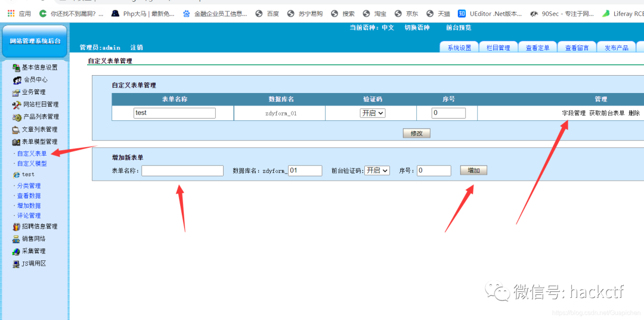
Task: Open the 90Sec bookmark icon
Action: (x=534, y=14)
